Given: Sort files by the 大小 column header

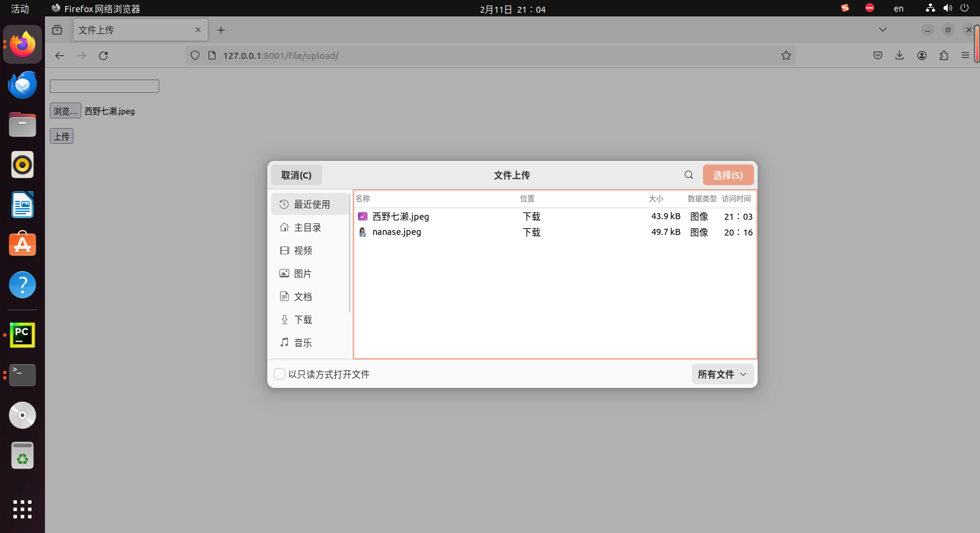Looking at the screenshot, I should tap(656, 199).
